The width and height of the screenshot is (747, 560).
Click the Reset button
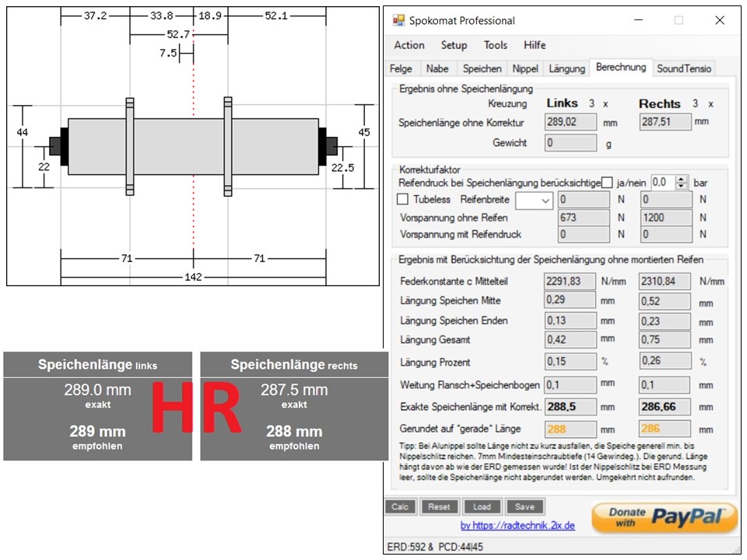439,506
